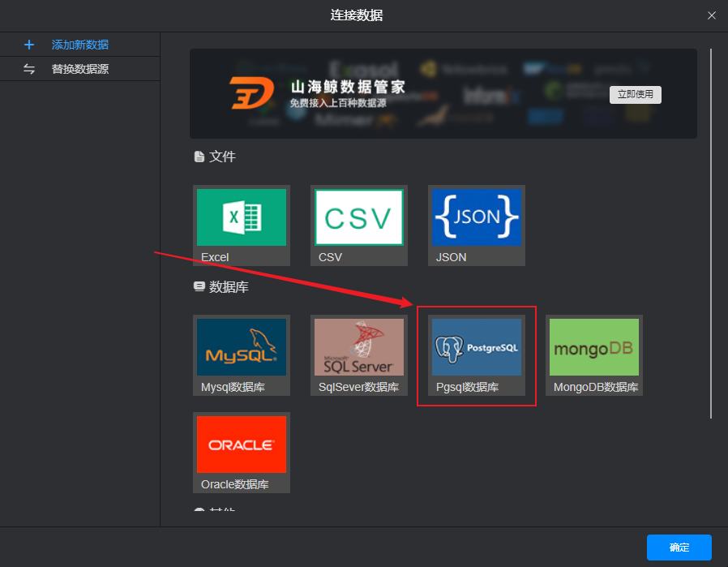Viewport: 728px width, 567px height.
Task: Select the Excel file data source icon
Action: coord(242,217)
